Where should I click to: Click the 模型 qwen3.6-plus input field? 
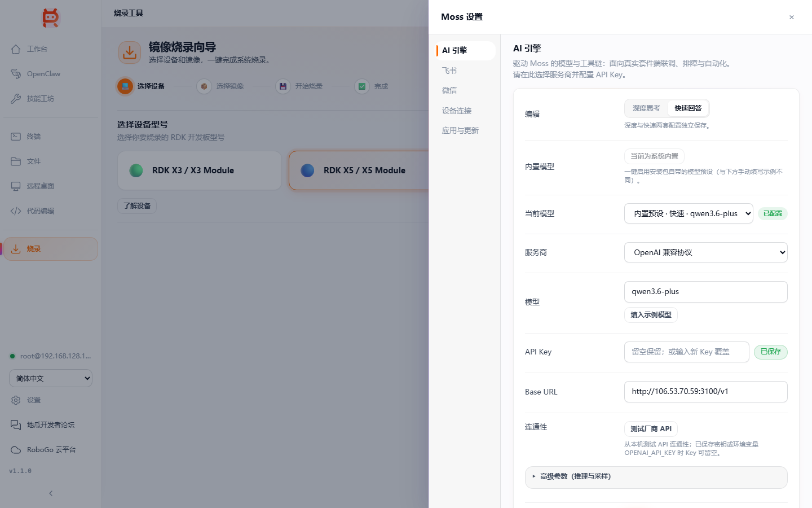(706, 292)
